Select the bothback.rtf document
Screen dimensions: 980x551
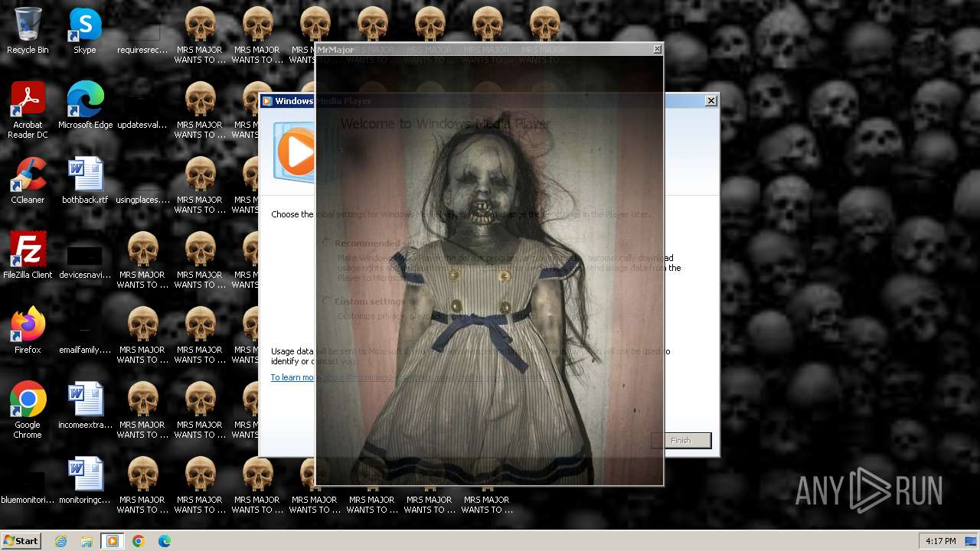(x=85, y=181)
